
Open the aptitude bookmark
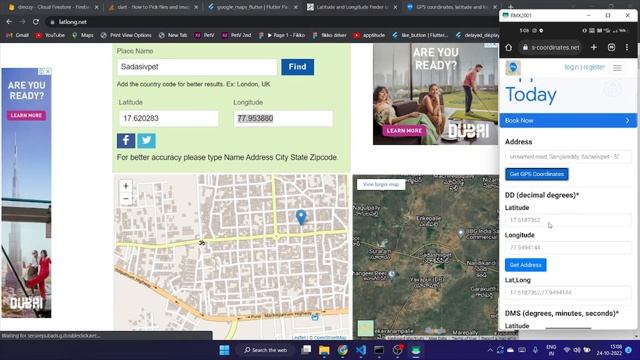pos(369,35)
